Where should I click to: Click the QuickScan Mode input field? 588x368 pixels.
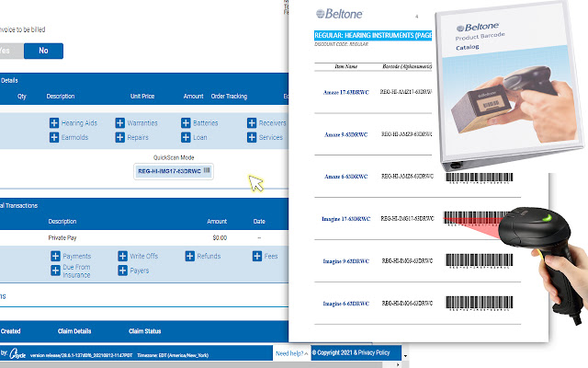[x=174, y=171]
